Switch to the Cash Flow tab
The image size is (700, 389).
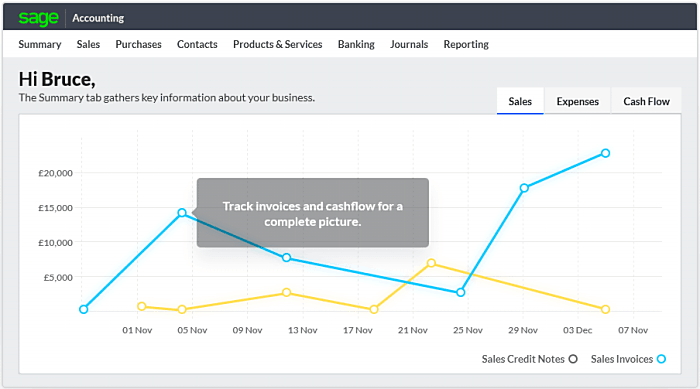[x=646, y=101]
